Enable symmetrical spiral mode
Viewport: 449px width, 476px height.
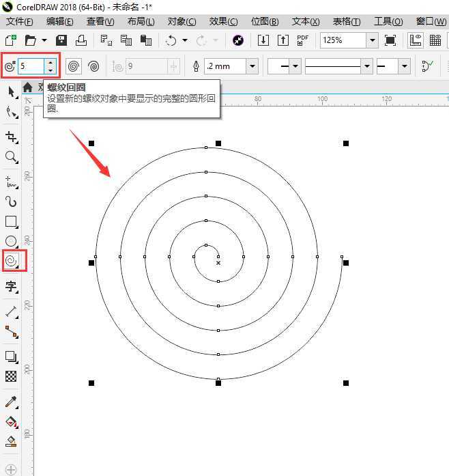[74, 66]
